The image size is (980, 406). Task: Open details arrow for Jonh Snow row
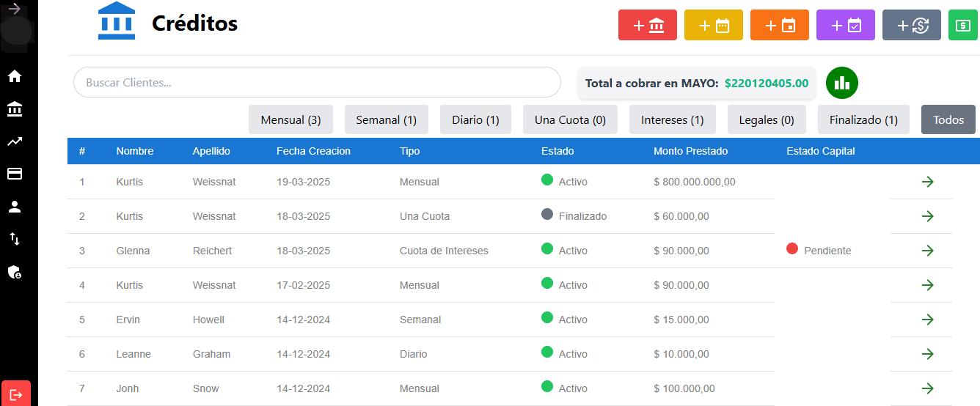pos(927,388)
